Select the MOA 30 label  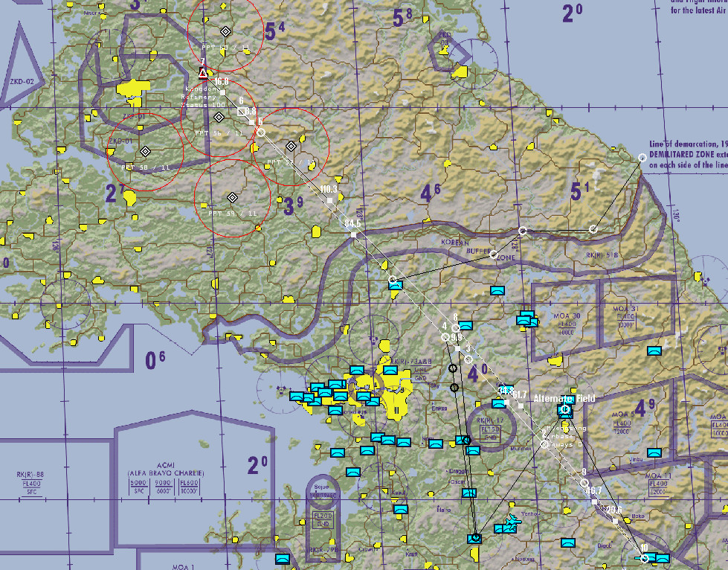pyautogui.click(x=567, y=316)
